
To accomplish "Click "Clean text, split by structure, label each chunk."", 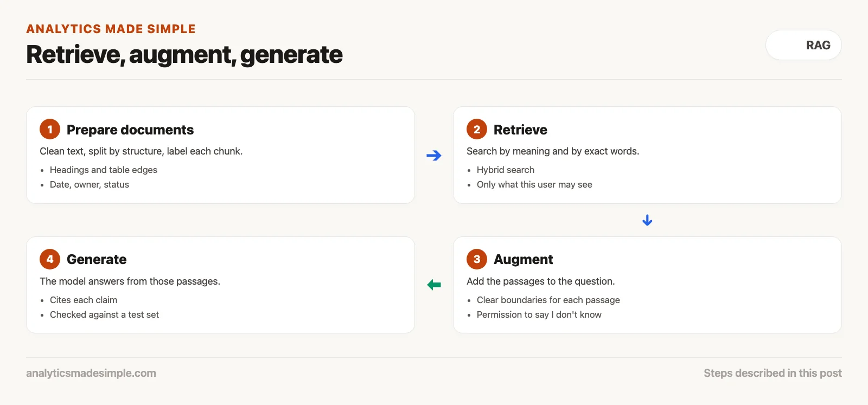I will pyautogui.click(x=141, y=151).
